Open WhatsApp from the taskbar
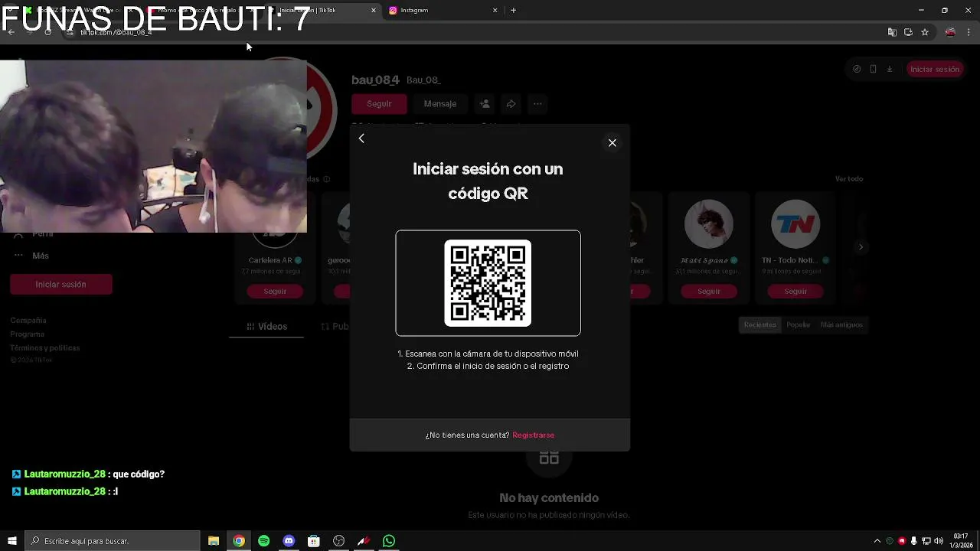This screenshot has height=551, width=980. (x=389, y=541)
